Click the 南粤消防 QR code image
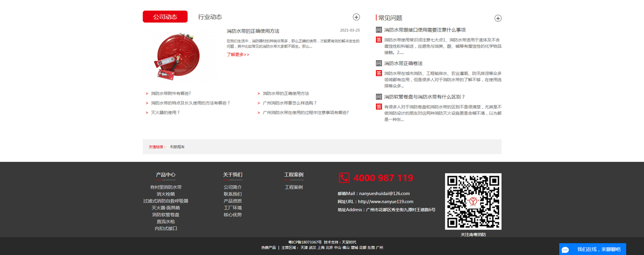Viewport: 644px width, 255px height. point(473,201)
